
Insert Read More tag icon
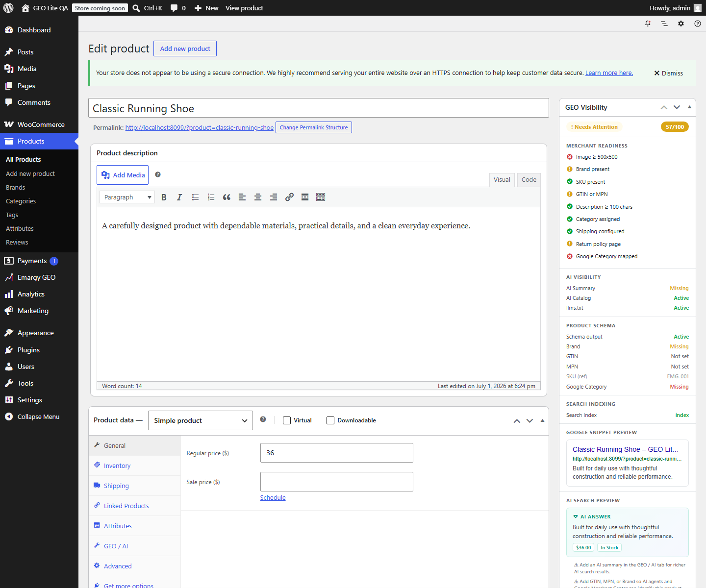305,197
